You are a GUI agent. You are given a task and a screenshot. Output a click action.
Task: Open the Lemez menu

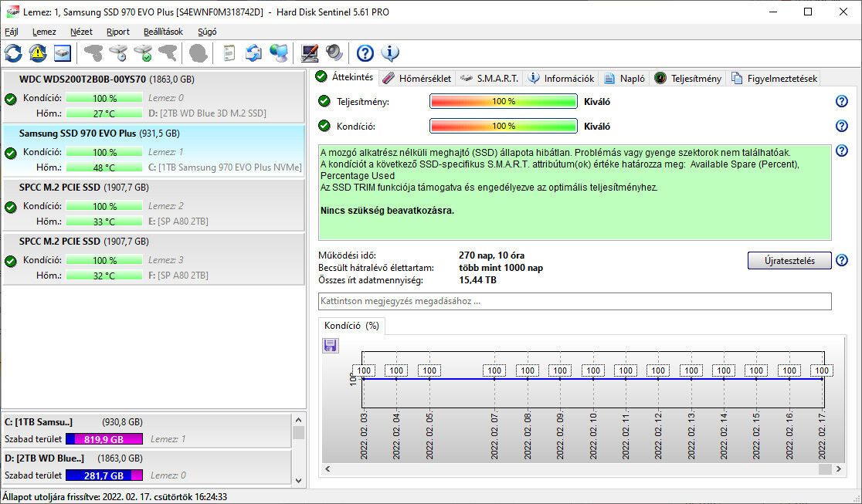coord(44,32)
